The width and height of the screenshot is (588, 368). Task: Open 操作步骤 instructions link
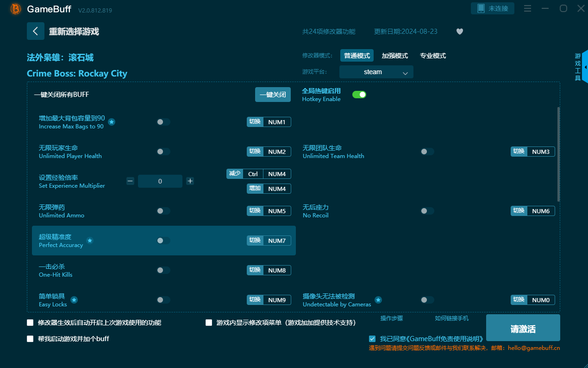click(392, 318)
